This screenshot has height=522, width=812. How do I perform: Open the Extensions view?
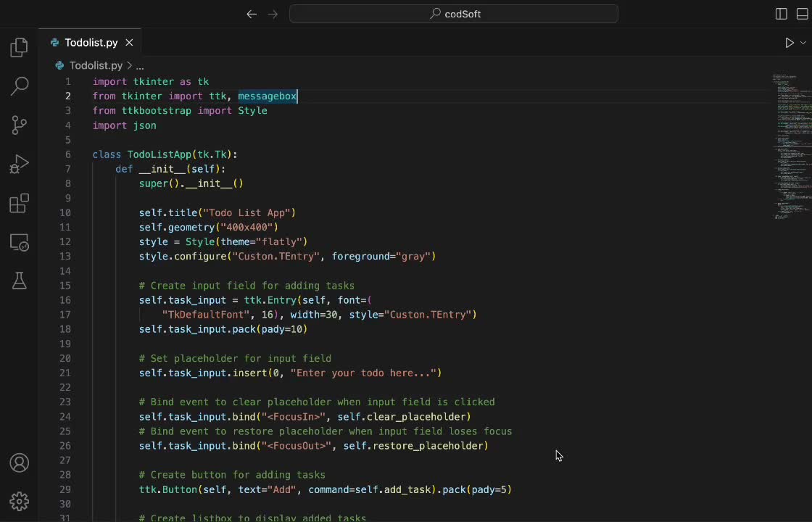click(x=20, y=204)
